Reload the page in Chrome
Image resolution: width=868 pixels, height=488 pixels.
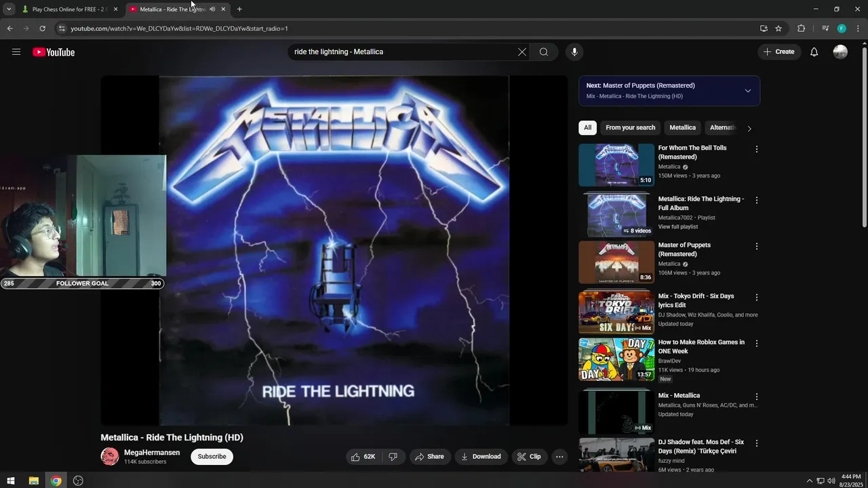point(42,28)
